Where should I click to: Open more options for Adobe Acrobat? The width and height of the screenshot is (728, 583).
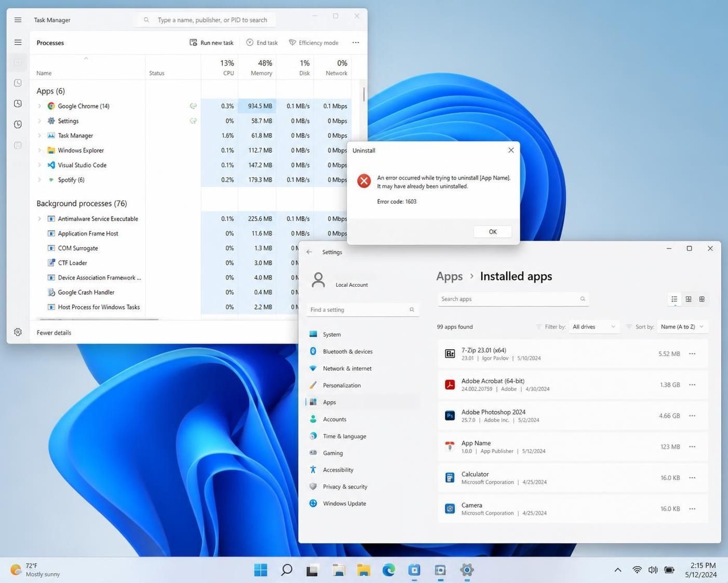click(692, 385)
